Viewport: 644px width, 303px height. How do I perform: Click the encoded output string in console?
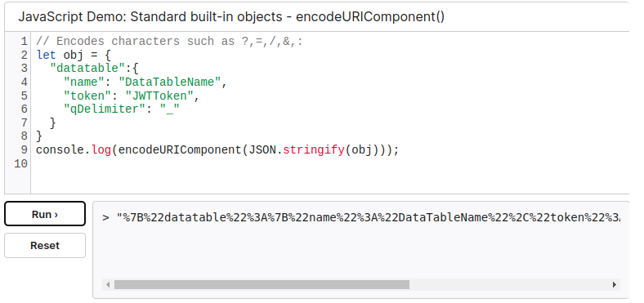[369, 217]
